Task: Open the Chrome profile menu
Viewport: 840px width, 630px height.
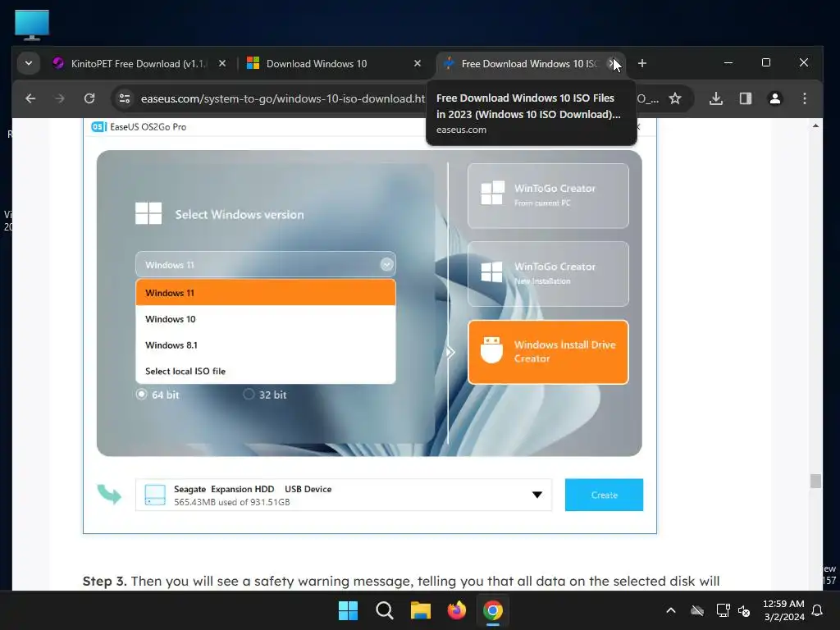Action: click(x=774, y=98)
